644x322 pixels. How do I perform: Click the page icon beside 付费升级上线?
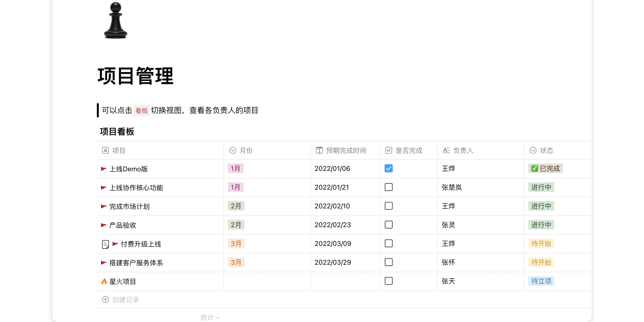pos(105,244)
